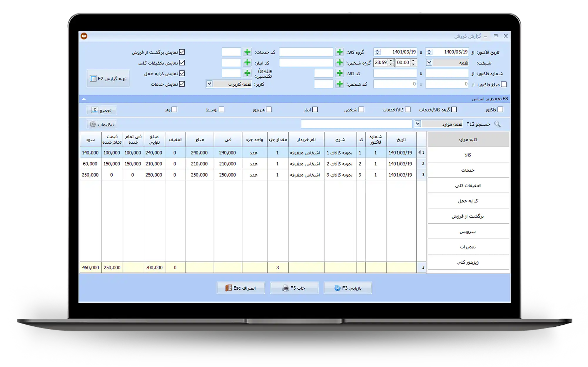Click the green plus beside کد انبار field

[247, 63]
